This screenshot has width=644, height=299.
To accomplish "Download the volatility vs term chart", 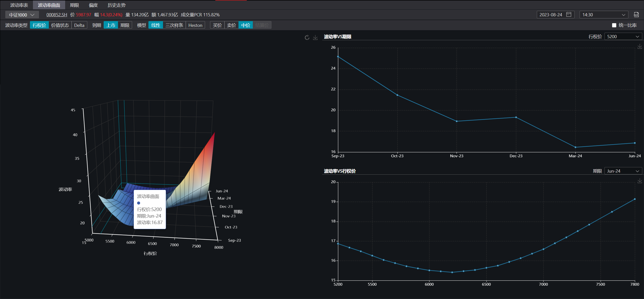I will point(640,46).
